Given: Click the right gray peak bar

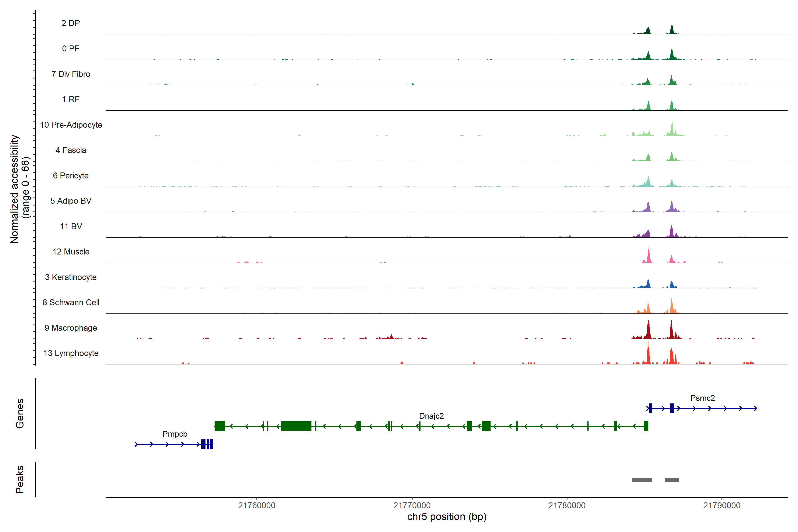Looking at the screenshot, I should [671, 480].
